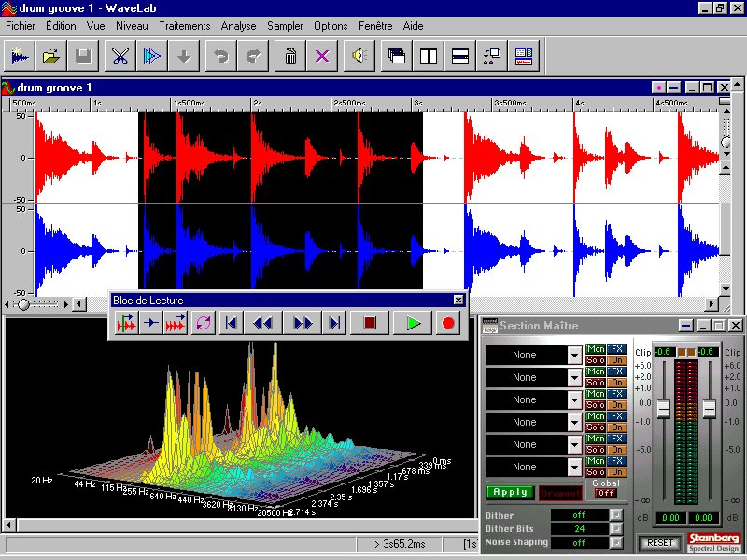Screen dimensions: 747x560
Task: Open the fourth None effect slot dropdown
Action: click(x=574, y=423)
